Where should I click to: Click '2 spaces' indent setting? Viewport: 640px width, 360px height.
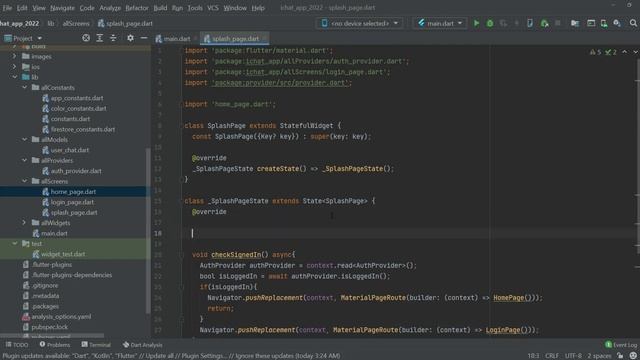[x=599, y=356]
